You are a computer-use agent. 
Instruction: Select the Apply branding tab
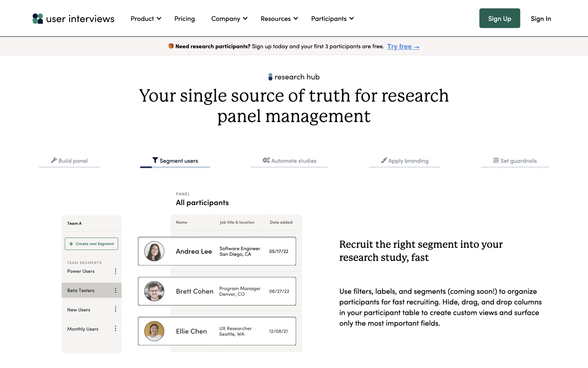coord(405,161)
